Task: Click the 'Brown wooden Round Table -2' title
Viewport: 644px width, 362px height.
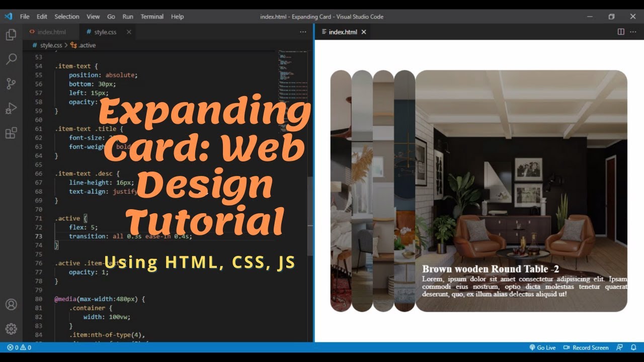Action: coord(491,269)
